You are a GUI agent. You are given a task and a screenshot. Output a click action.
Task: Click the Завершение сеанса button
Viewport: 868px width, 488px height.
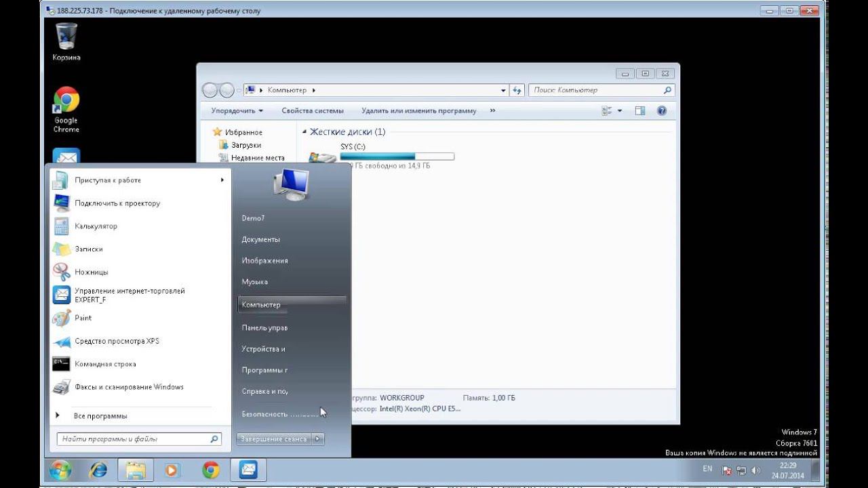[x=274, y=439]
